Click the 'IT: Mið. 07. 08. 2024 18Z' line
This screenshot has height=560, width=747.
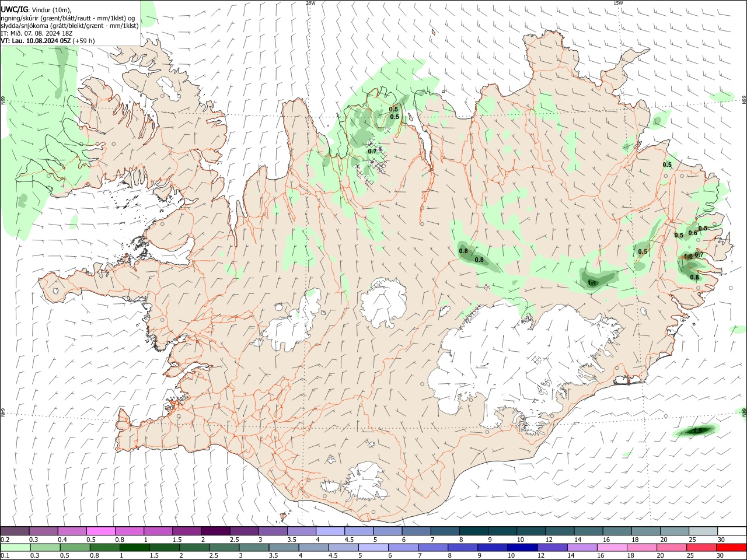point(36,33)
